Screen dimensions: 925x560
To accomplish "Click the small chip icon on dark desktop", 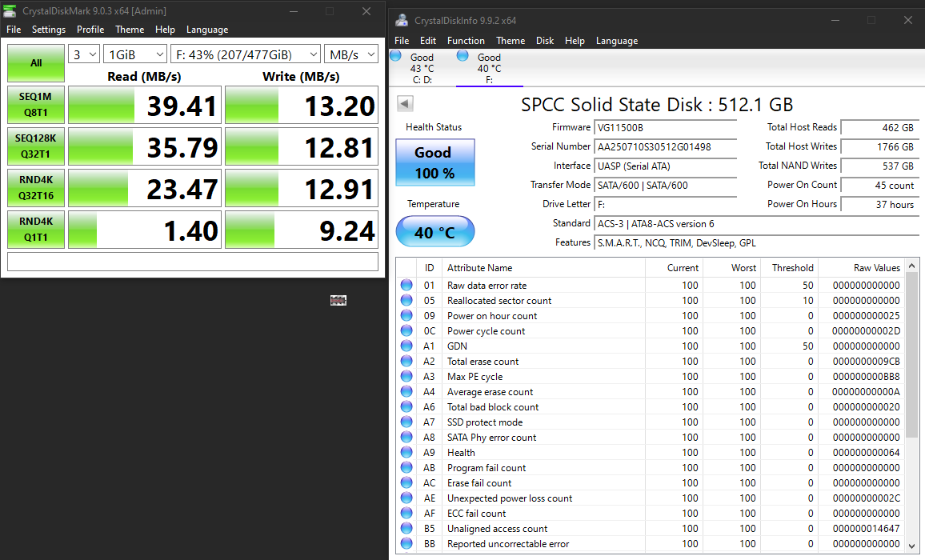I will (338, 300).
